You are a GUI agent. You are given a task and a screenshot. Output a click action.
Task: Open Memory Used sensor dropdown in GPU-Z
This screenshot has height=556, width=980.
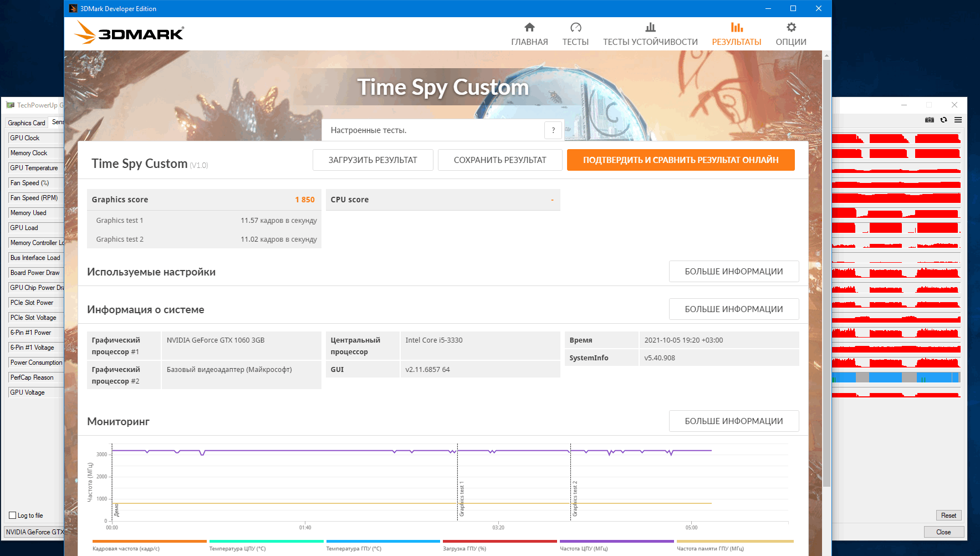click(x=36, y=213)
